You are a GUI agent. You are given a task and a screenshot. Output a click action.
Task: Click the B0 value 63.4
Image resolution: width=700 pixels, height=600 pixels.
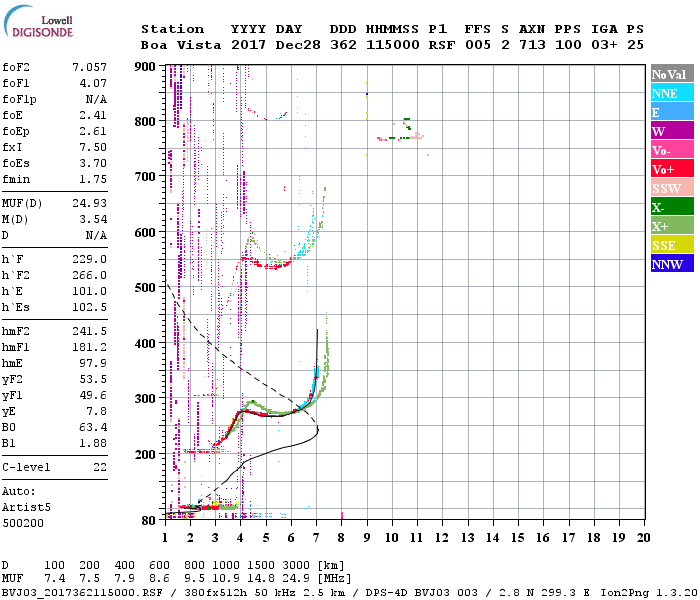pyautogui.click(x=93, y=427)
